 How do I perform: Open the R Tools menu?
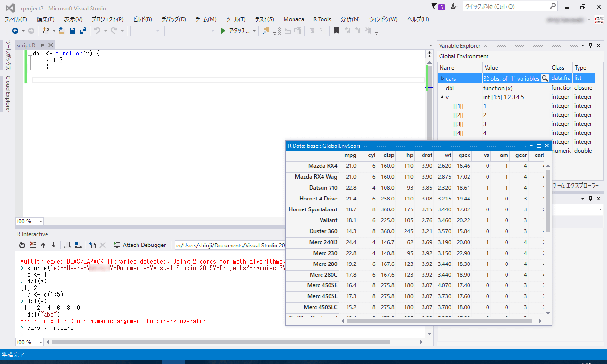click(x=322, y=19)
